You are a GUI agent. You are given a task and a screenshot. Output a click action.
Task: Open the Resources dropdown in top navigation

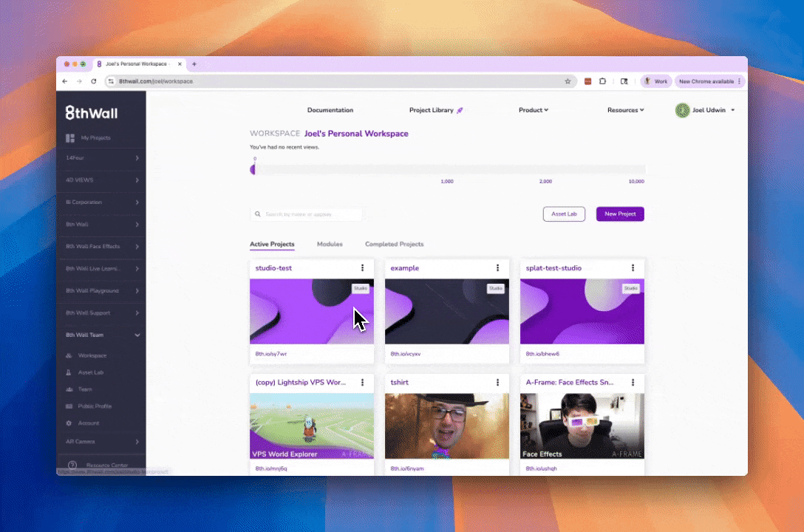coord(625,110)
